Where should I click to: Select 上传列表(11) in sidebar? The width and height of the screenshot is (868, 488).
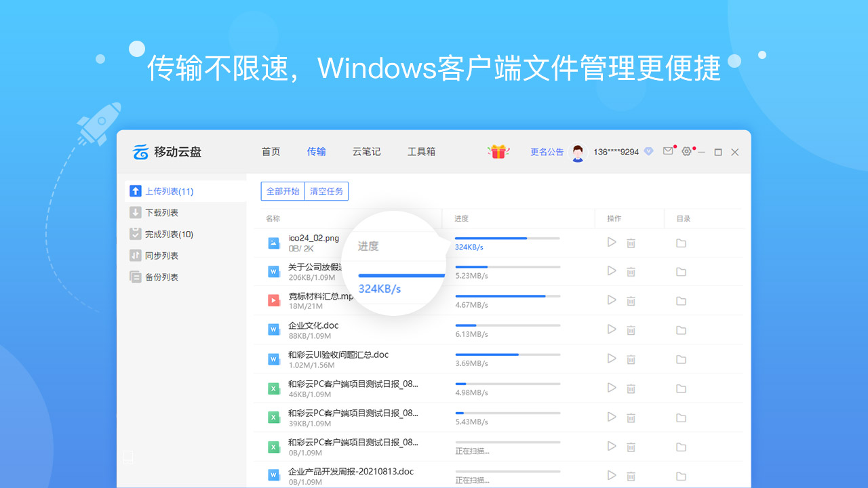click(x=186, y=191)
